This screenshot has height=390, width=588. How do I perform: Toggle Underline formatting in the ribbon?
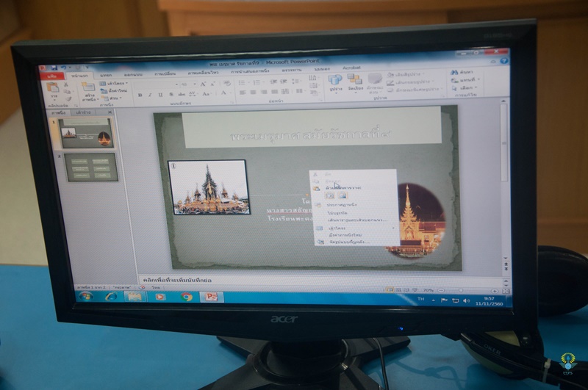tap(160, 95)
